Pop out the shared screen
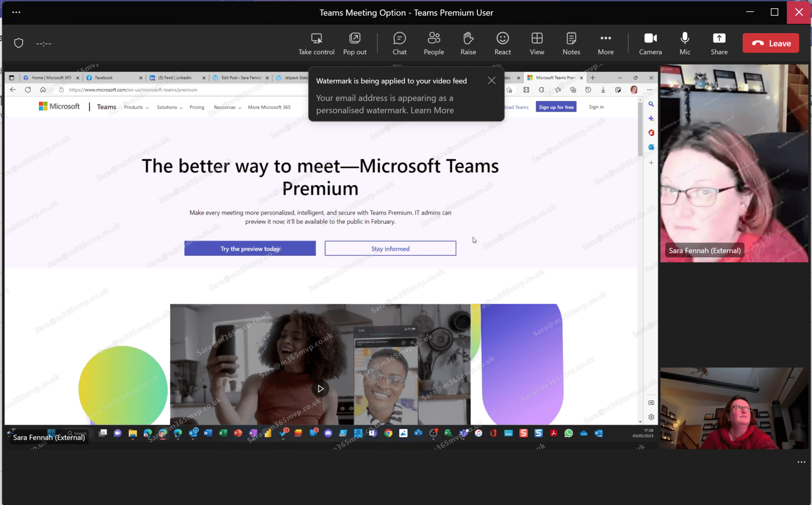This screenshot has height=505, width=812. click(x=355, y=44)
